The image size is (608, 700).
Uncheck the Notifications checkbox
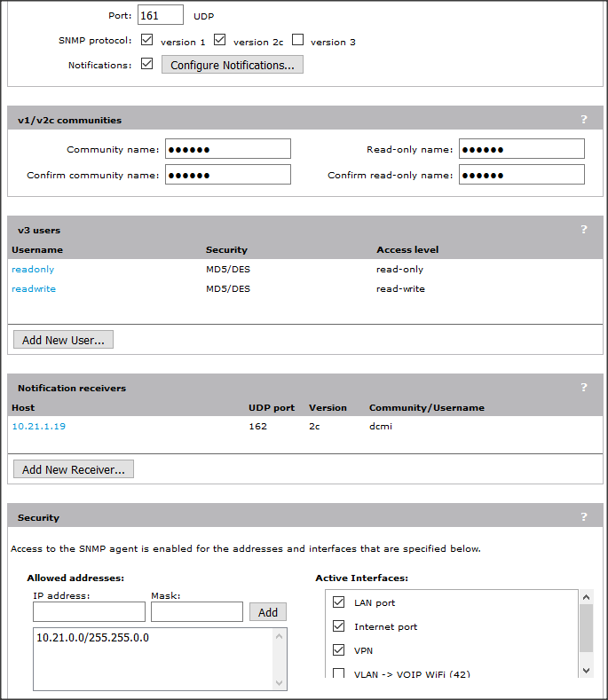click(147, 64)
